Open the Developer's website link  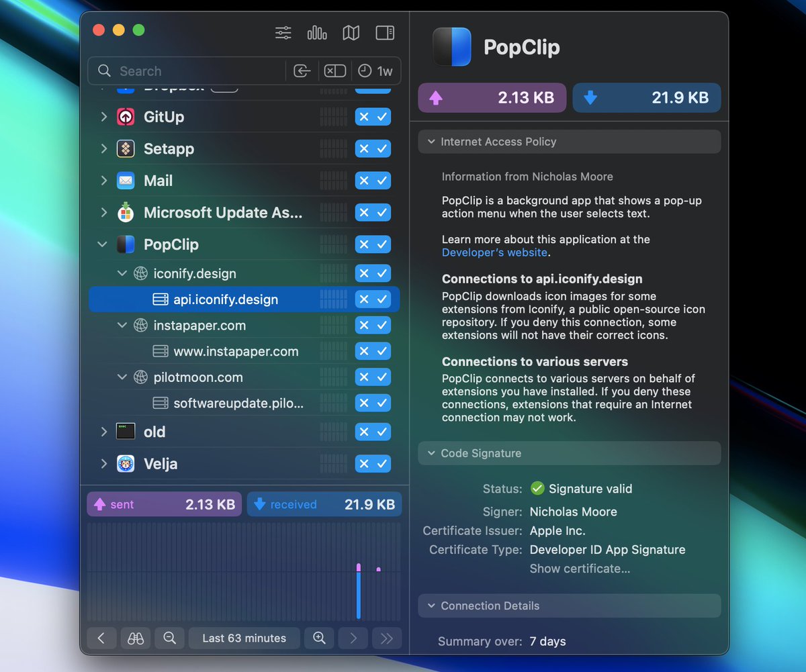tap(494, 252)
